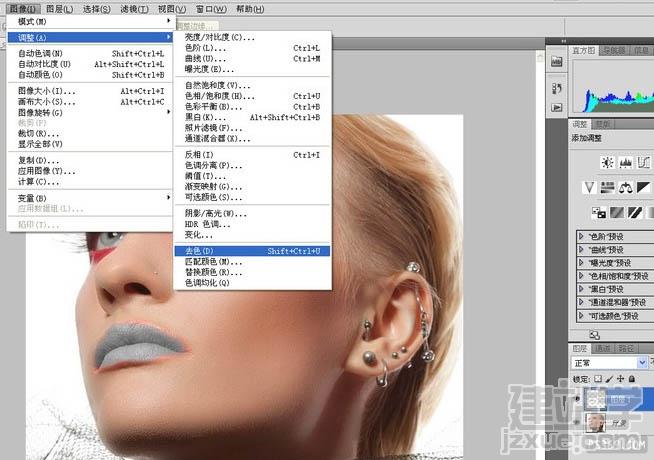Switch to the 蒙版 tab beside 调整
The width and height of the screenshot is (654, 460).
coord(603,124)
